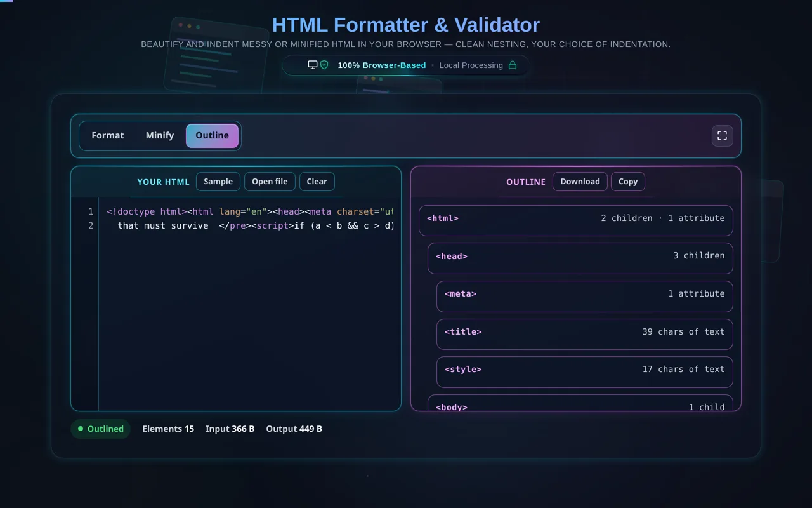Screen dimensions: 812x508
Task: Select the <head> outline node
Action: (x=580, y=258)
